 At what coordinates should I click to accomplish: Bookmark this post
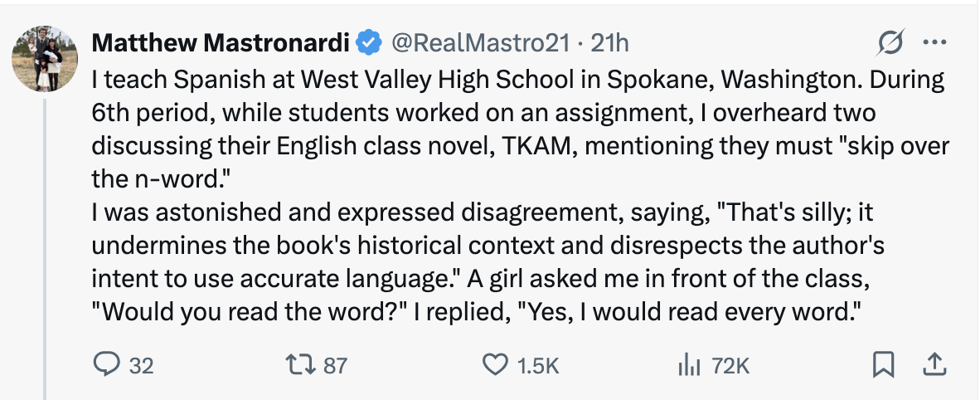tap(884, 364)
